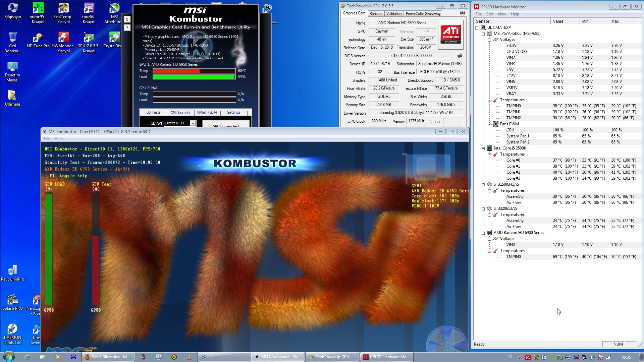Open Kombustor Direct3D window Help menu

[58, 139]
